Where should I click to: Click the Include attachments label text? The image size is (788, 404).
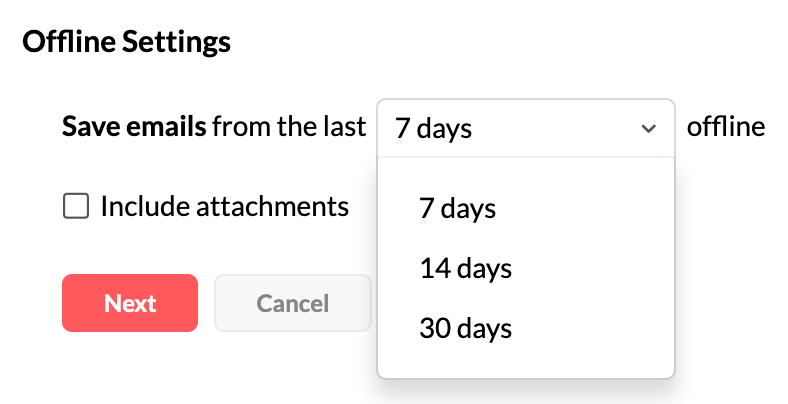[x=224, y=207]
